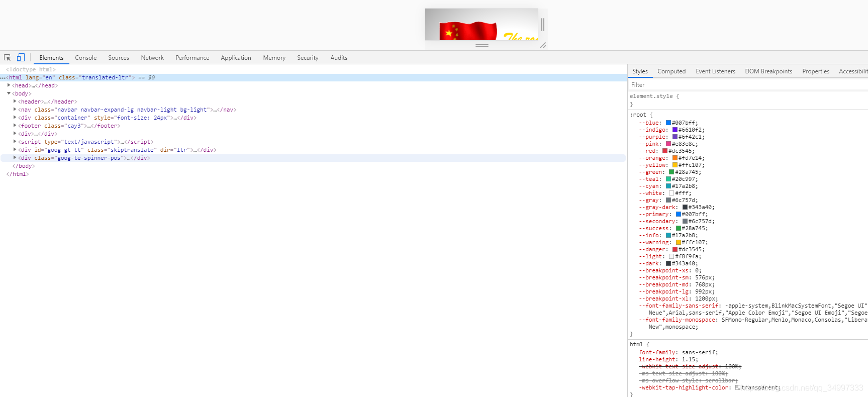This screenshot has width=868, height=397.
Task: Open the Properties sidebar tab
Action: tap(816, 71)
